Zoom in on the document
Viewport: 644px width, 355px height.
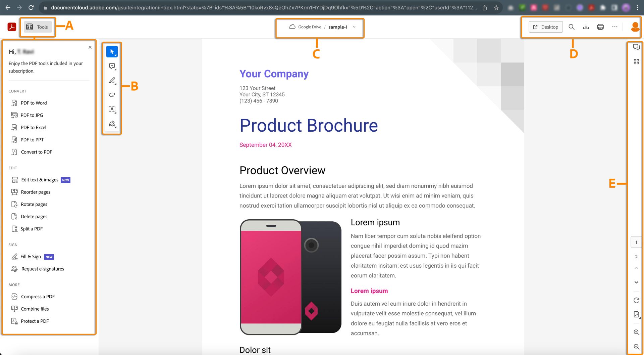pos(636,332)
